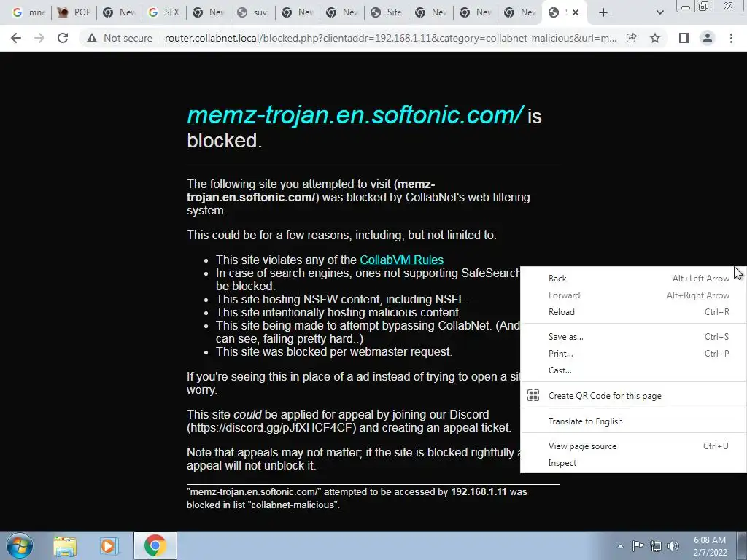Image resolution: width=747 pixels, height=560 pixels.
Task: Choose Reload in the context menu
Action: tap(634, 312)
